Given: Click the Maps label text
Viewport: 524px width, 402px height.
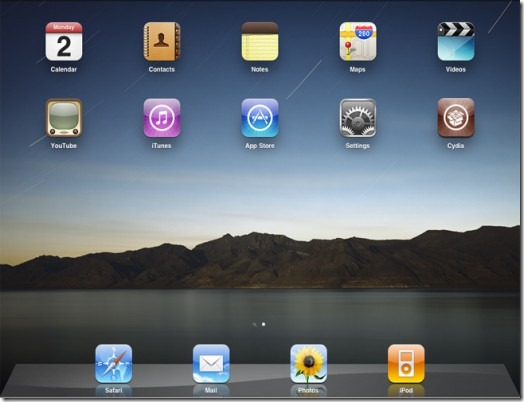Looking at the screenshot, I should (x=358, y=70).
